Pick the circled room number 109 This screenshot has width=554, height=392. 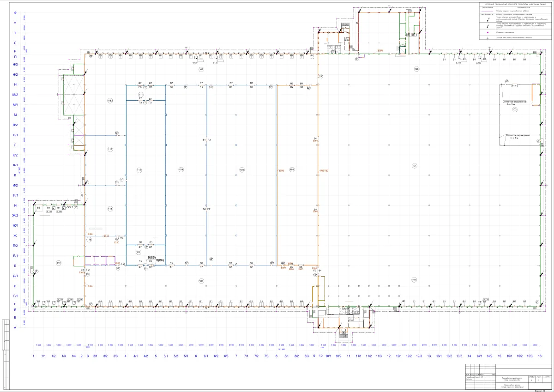(x=201, y=281)
